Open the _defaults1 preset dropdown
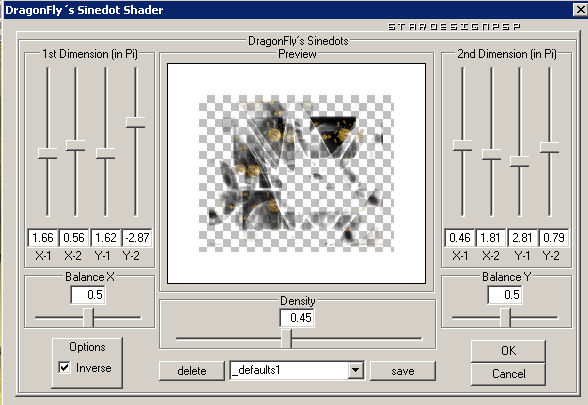The image size is (588, 405). point(355,370)
